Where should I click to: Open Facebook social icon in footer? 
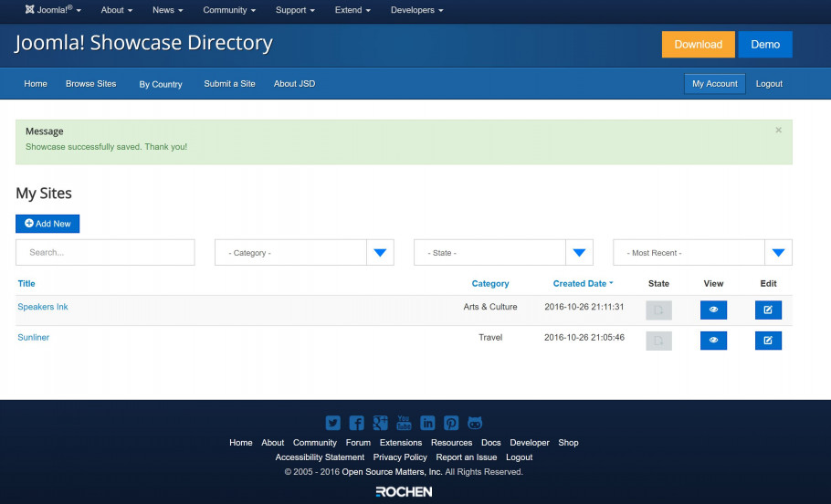357,423
